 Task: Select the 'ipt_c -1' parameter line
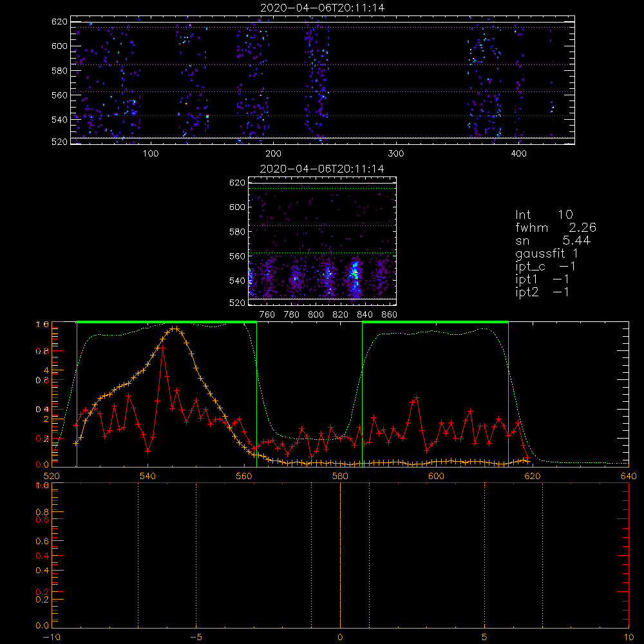pyautogui.click(x=546, y=267)
